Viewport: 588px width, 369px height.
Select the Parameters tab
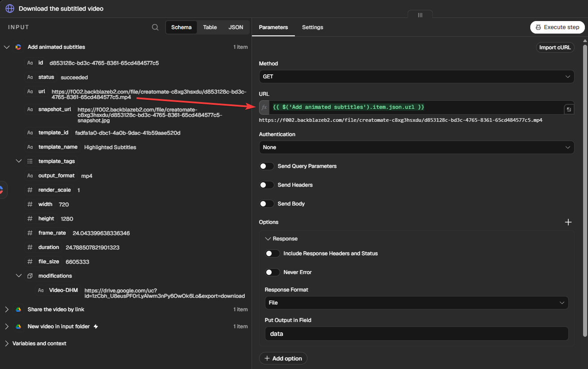pyautogui.click(x=273, y=27)
